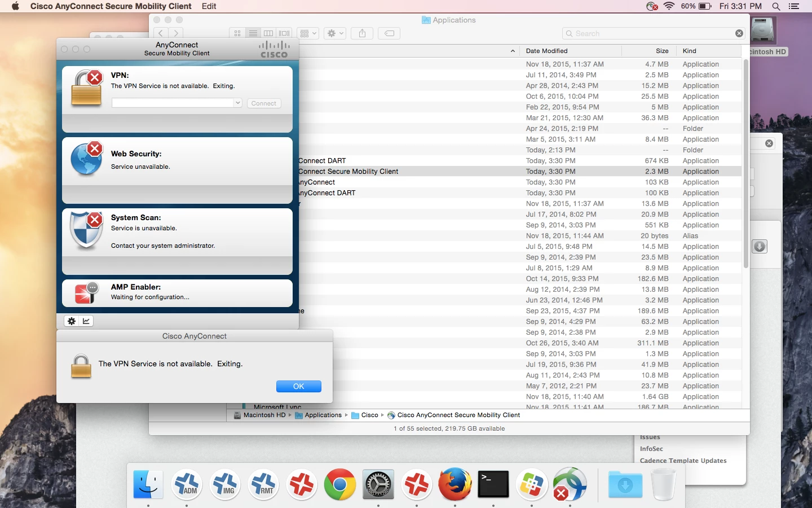Open AnyConnect preferences gear button

point(72,321)
